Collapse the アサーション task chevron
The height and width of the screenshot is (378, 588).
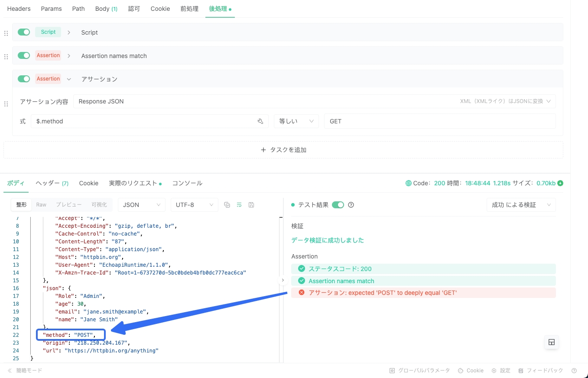[x=69, y=79]
